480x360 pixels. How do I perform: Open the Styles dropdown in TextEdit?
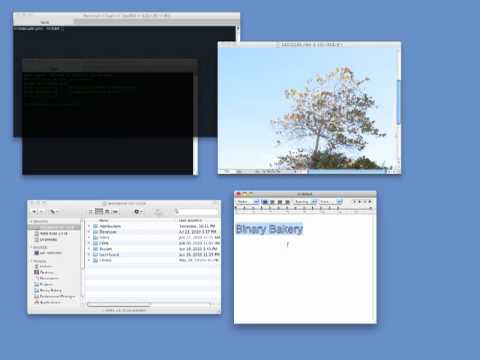point(248,202)
